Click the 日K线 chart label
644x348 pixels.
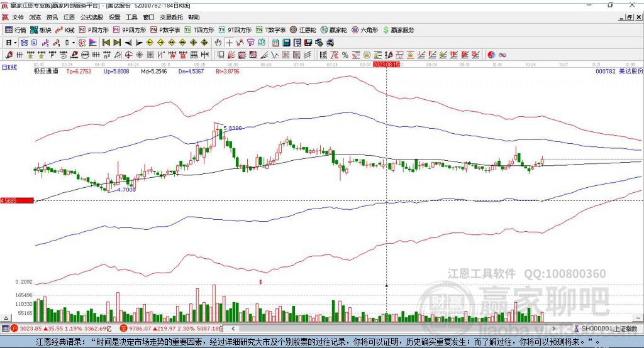(9, 67)
